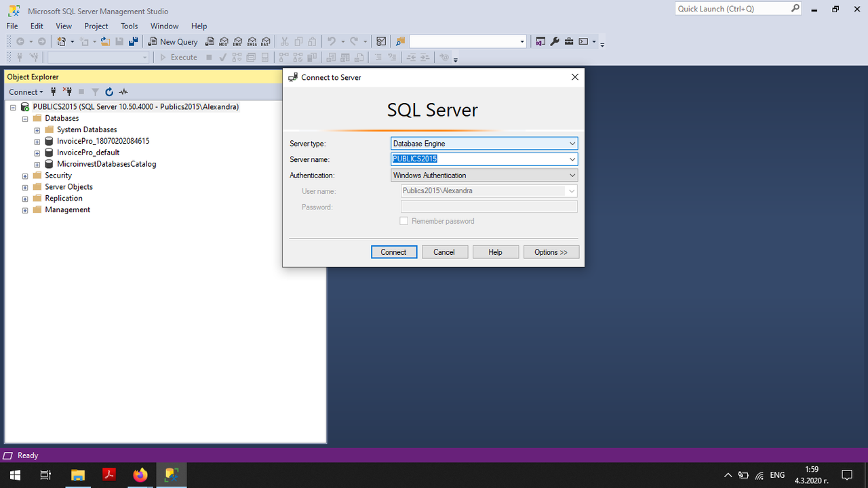The image size is (868, 488).
Task: Open the Project menu
Action: 96,26
